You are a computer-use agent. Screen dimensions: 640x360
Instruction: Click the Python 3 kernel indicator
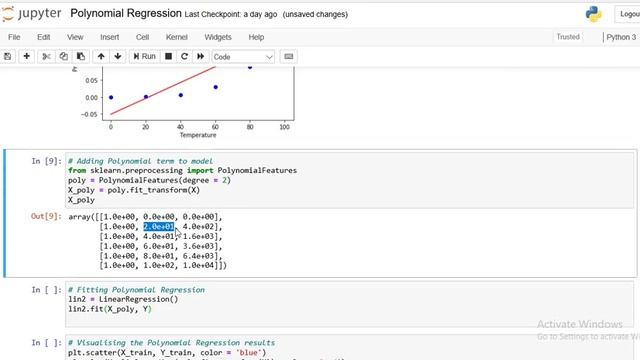621,37
